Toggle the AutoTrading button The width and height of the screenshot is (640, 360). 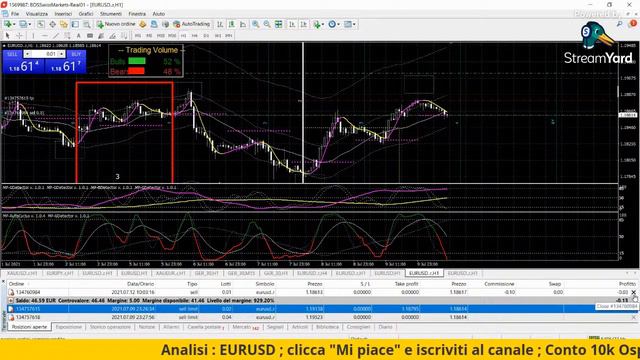click(192, 24)
